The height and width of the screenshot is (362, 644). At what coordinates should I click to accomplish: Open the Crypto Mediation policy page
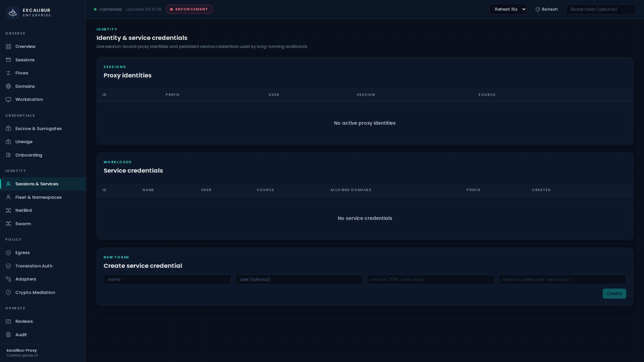pyautogui.click(x=35, y=292)
